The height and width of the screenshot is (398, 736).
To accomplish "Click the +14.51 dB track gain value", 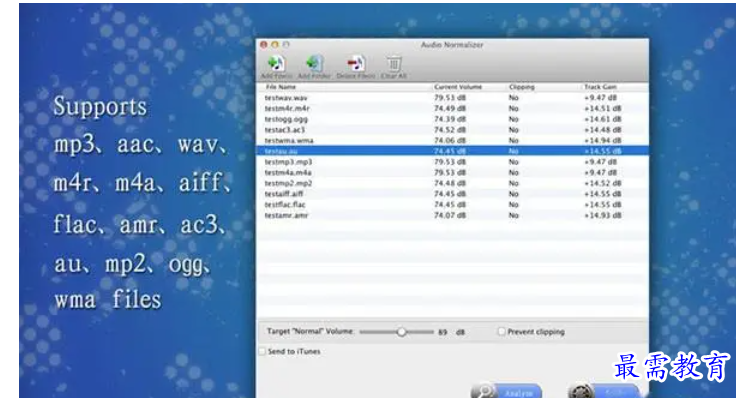I will (603, 108).
